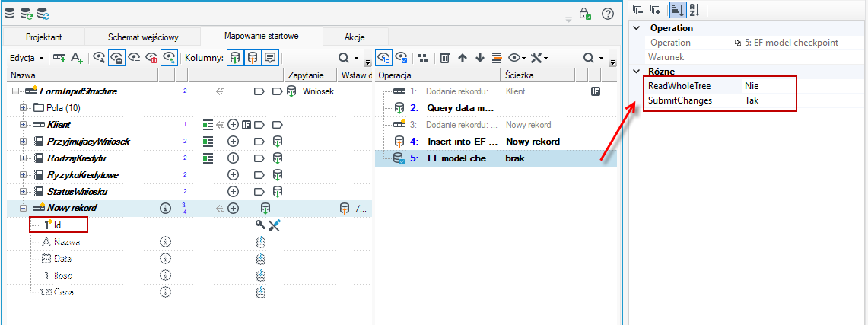
Task: Expand the Pola (10) folder
Action: click(x=24, y=108)
